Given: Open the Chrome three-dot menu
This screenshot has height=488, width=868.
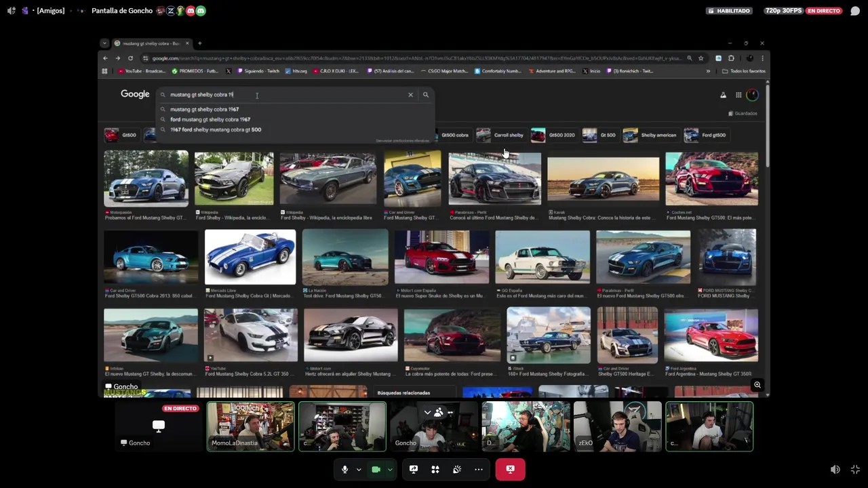Looking at the screenshot, I should pos(762,58).
